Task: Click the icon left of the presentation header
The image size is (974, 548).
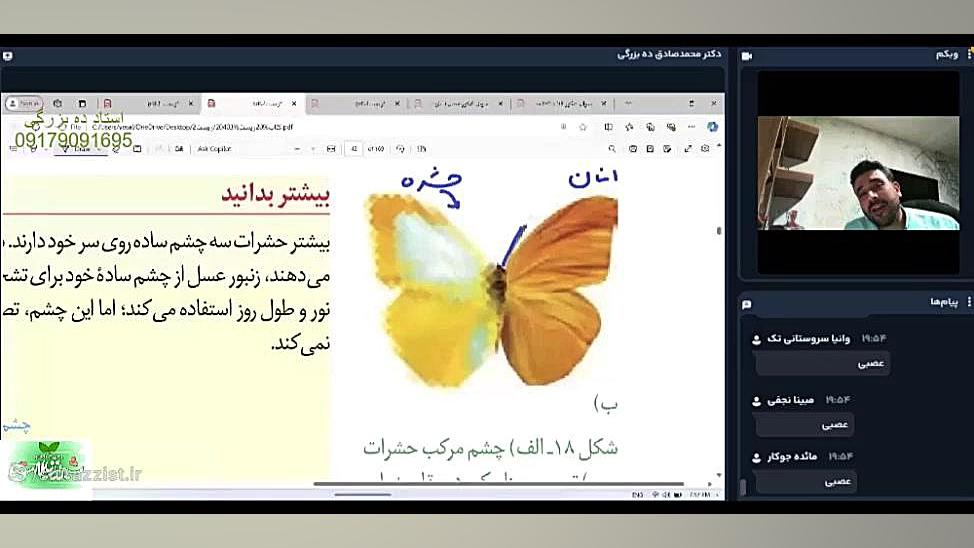Action: click(7, 56)
